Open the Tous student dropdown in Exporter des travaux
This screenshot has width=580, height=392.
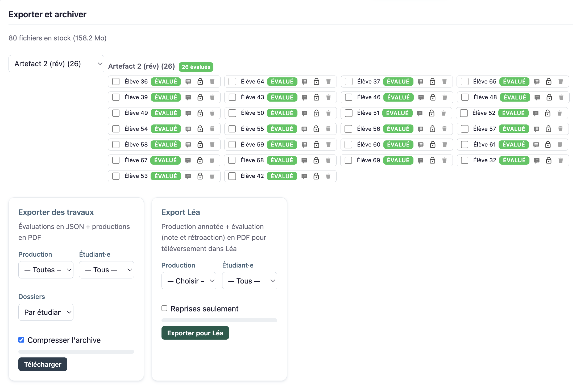(106, 270)
